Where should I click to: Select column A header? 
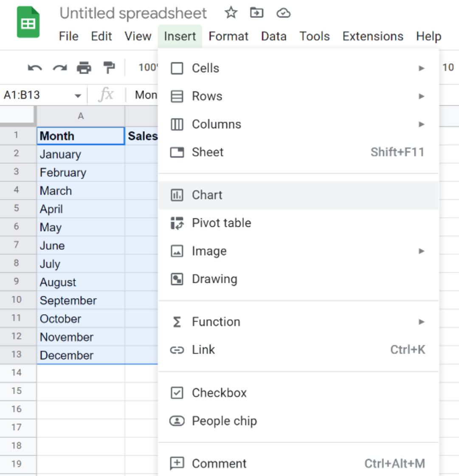point(81,116)
